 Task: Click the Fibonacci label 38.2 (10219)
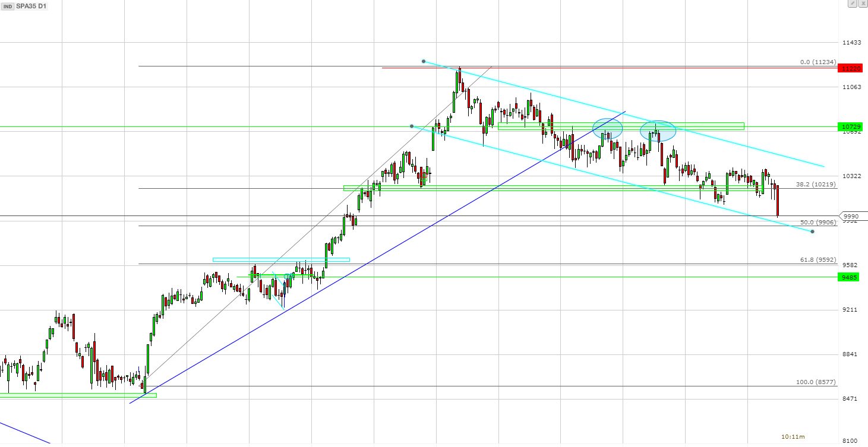(x=817, y=184)
